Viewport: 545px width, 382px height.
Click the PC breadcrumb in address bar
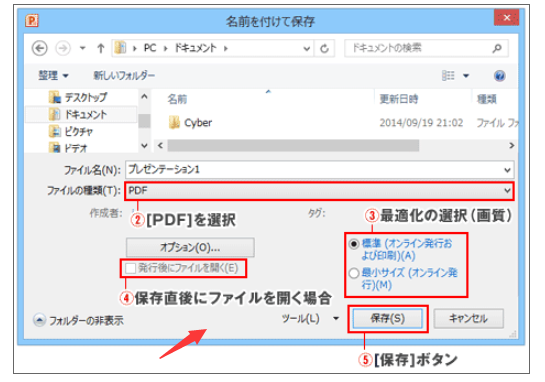tap(150, 48)
